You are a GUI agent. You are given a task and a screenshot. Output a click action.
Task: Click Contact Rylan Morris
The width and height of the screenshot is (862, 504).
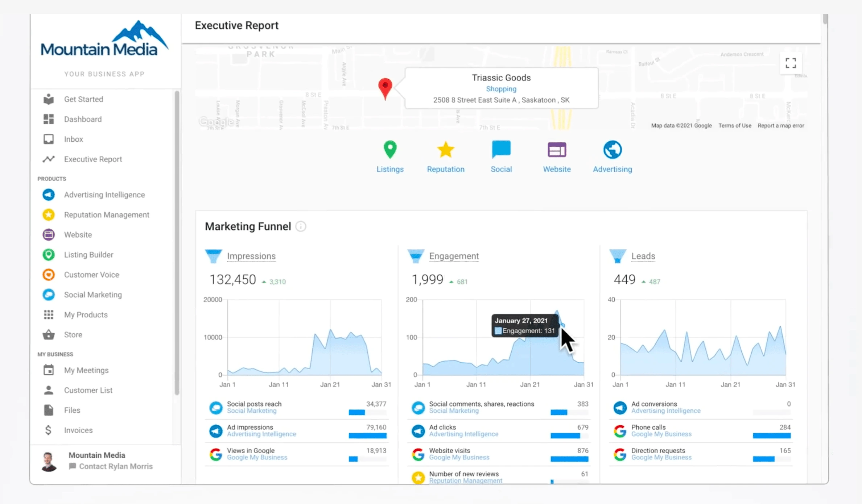pyautogui.click(x=116, y=466)
